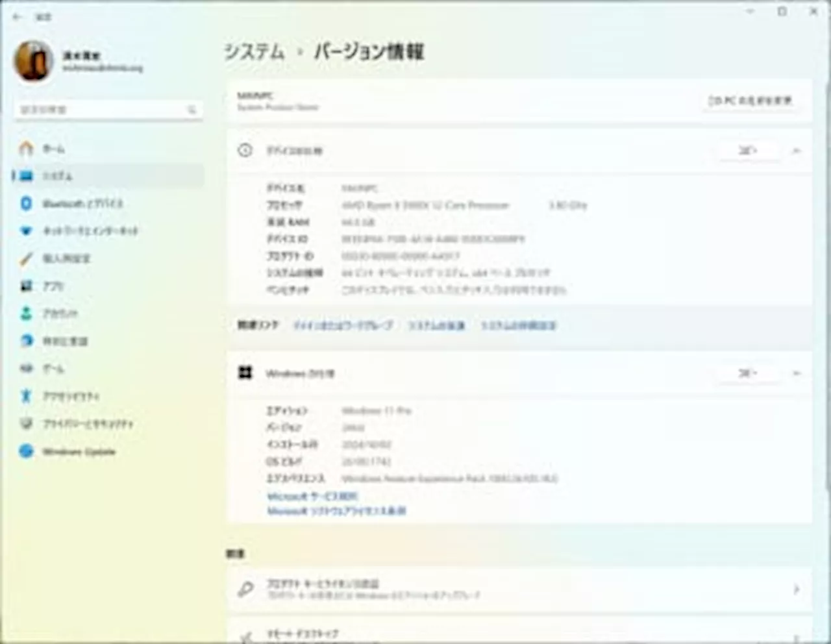Maximize the Settings window
The width and height of the screenshot is (831, 644).
[x=782, y=12]
